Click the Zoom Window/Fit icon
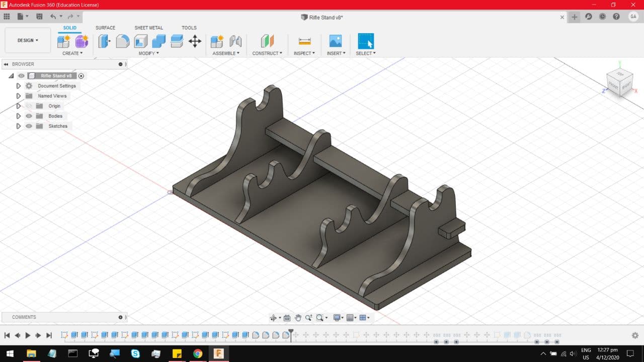The height and width of the screenshot is (362, 644). (x=319, y=318)
